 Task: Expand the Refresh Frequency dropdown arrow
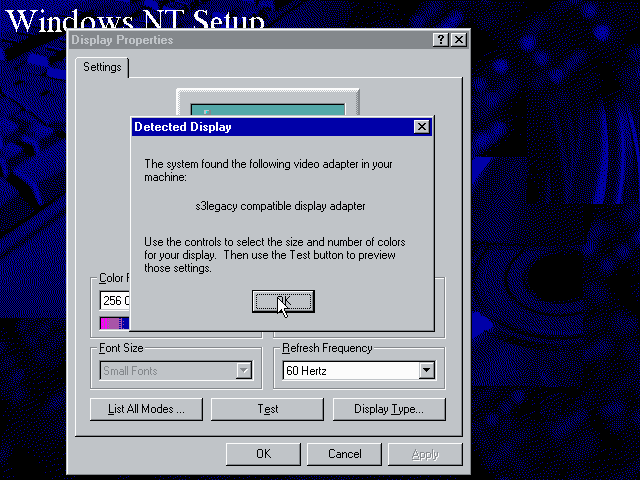pos(427,371)
